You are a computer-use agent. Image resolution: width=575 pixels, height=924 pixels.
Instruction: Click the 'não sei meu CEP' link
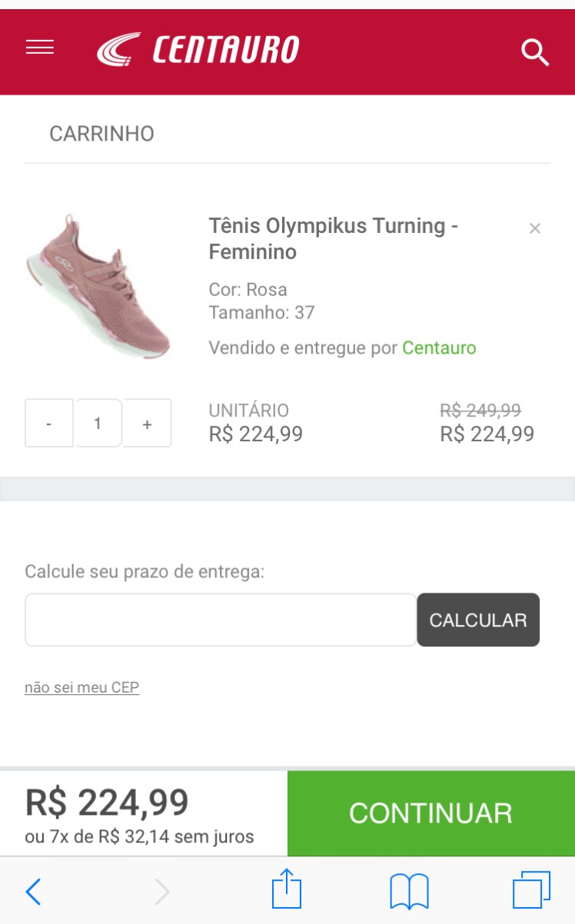point(82,687)
